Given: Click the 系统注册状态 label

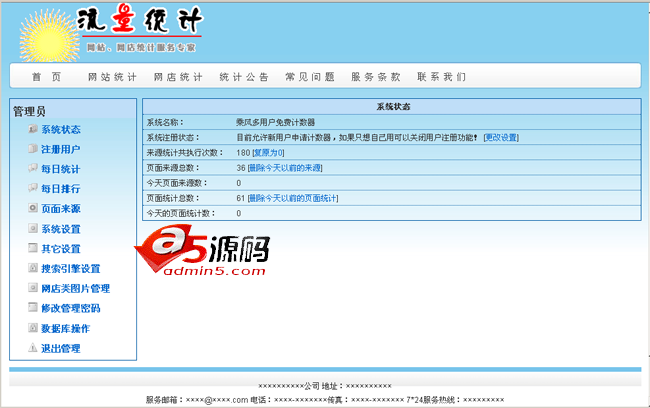Looking at the screenshot, I should 173,137.
